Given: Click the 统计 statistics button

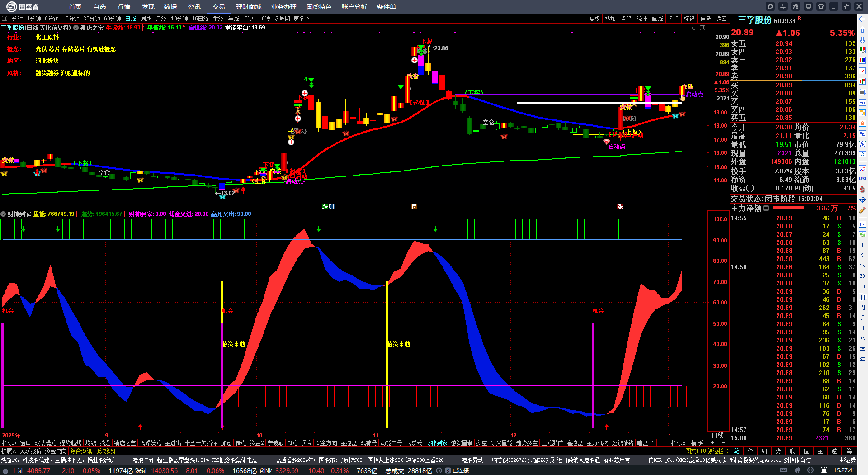Looking at the screenshot, I should [x=642, y=19].
